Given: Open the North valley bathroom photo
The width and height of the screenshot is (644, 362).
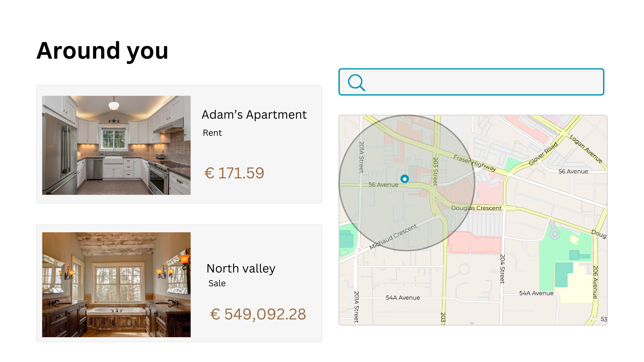Looking at the screenshot, I should point(116,285).
